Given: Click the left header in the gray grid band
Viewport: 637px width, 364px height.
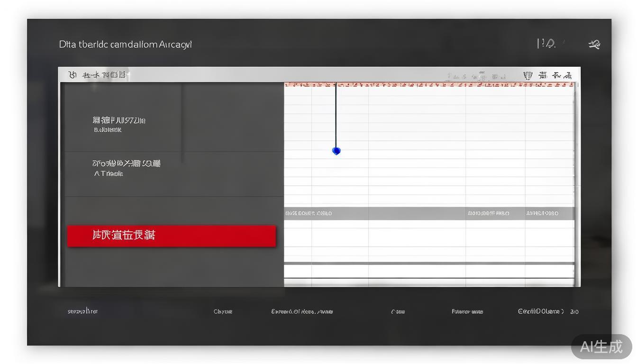Looking at the screenshot, I should pos(309,213).
